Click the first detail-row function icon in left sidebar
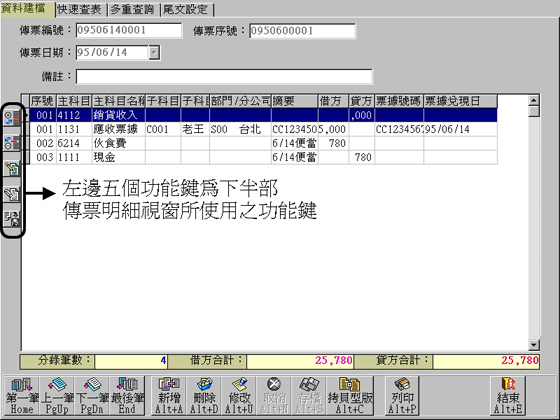The height and width of the screenshot is (420, 560). 12,118
